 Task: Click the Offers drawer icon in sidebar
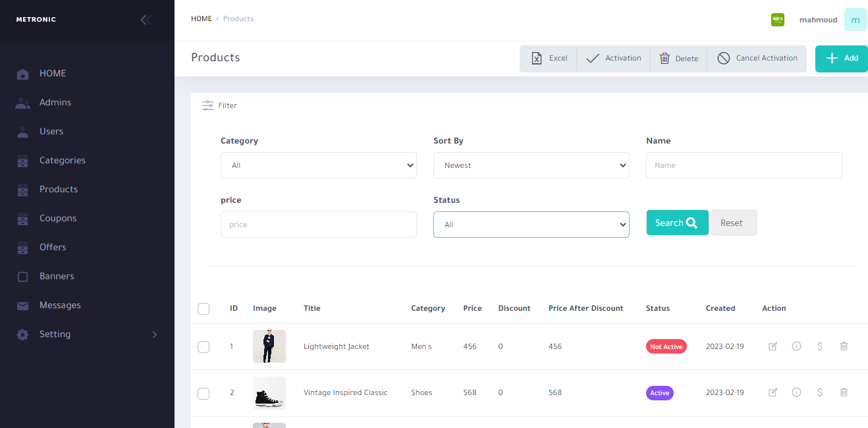tap(23, 248)
